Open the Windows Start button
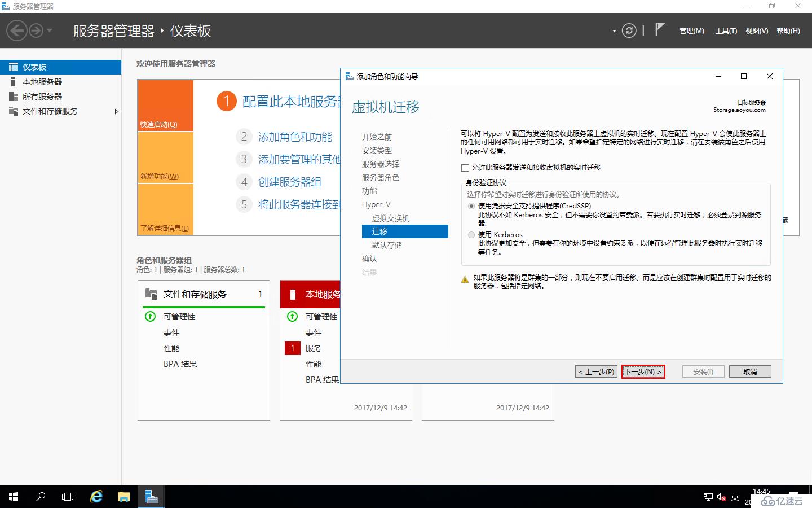 pyautogui.click(x=14, y=497)
